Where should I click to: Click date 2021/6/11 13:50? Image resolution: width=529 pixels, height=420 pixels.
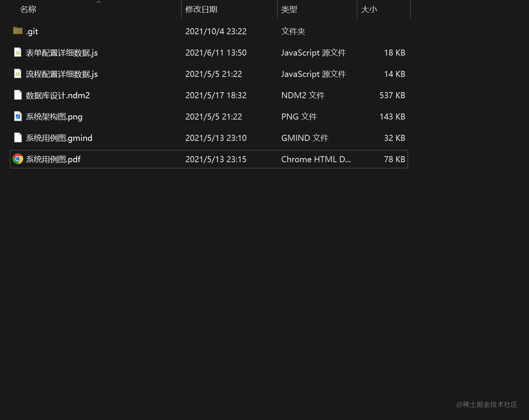[x=216, y=53]
